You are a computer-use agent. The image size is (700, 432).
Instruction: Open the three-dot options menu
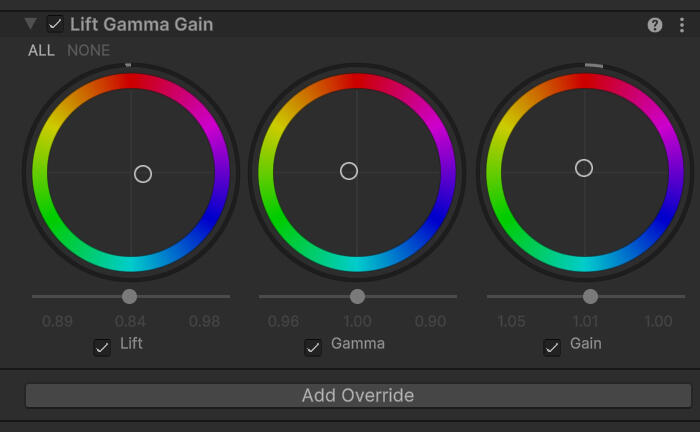pos(681,25)
